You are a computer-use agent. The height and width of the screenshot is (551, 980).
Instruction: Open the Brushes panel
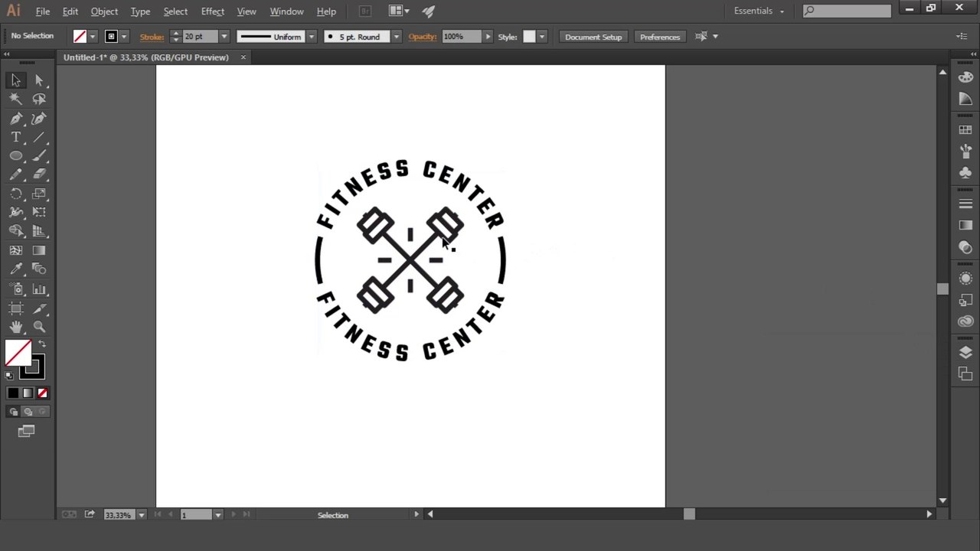pyautogui.click(x=965, y=152)
